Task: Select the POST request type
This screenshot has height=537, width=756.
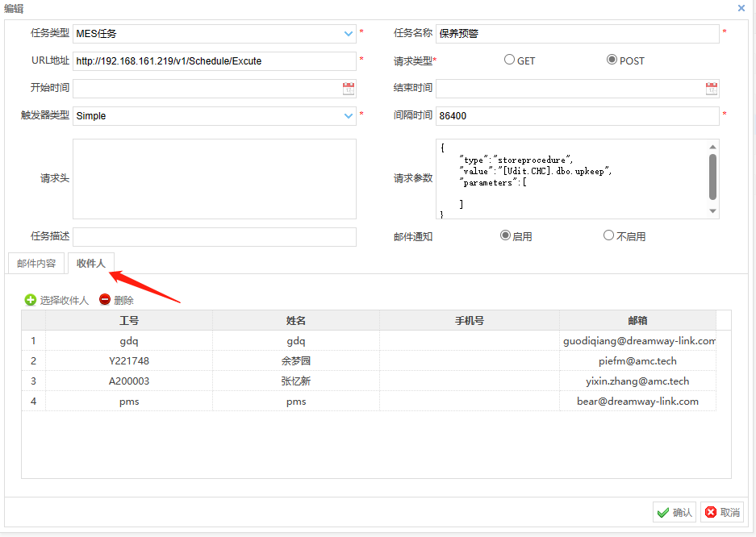Action: click(612, 60)
